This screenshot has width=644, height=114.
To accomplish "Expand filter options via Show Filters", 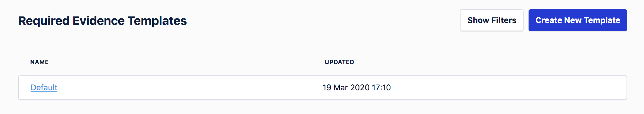I will tap(491, 20).
